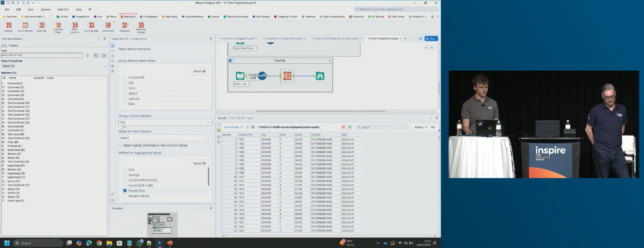Click the red X in results toolbar

coord(343,127)
